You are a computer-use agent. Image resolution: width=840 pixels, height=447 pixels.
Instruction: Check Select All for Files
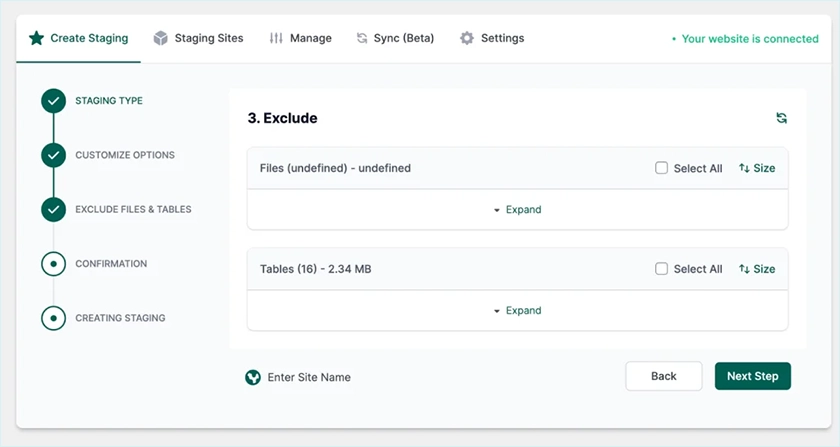pos(662,168)
